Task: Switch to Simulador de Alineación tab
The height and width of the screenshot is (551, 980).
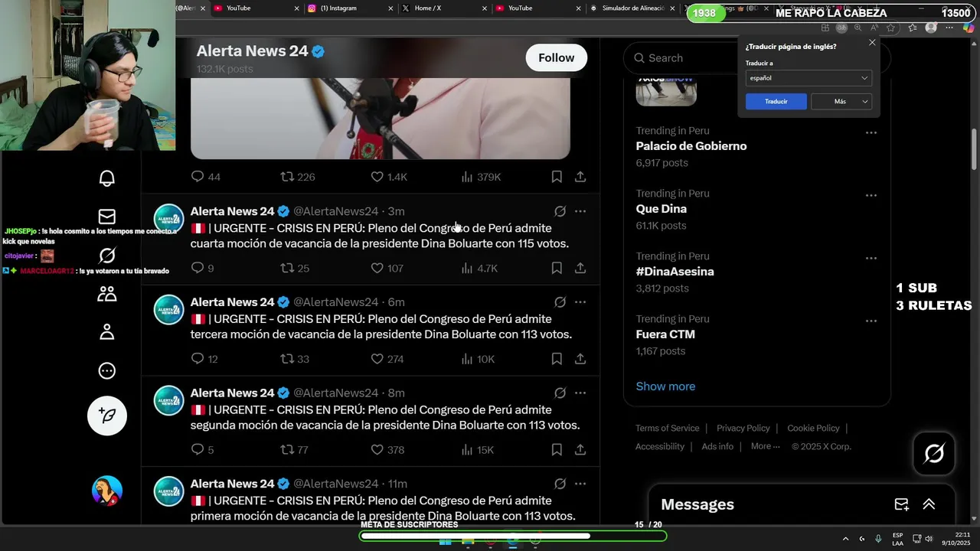Action: tap(632, 8)
